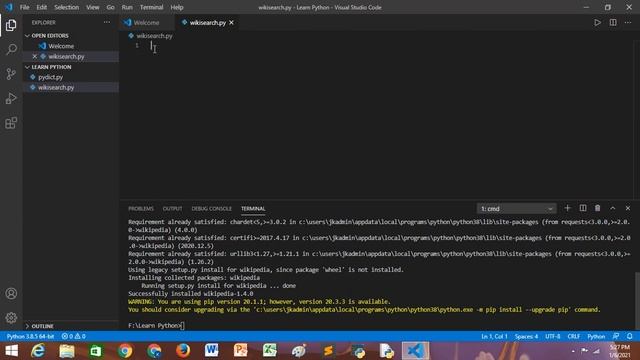The width and height of the screenshot is (640, 360).
Task: Open the Selection menu
Action: 67,7
